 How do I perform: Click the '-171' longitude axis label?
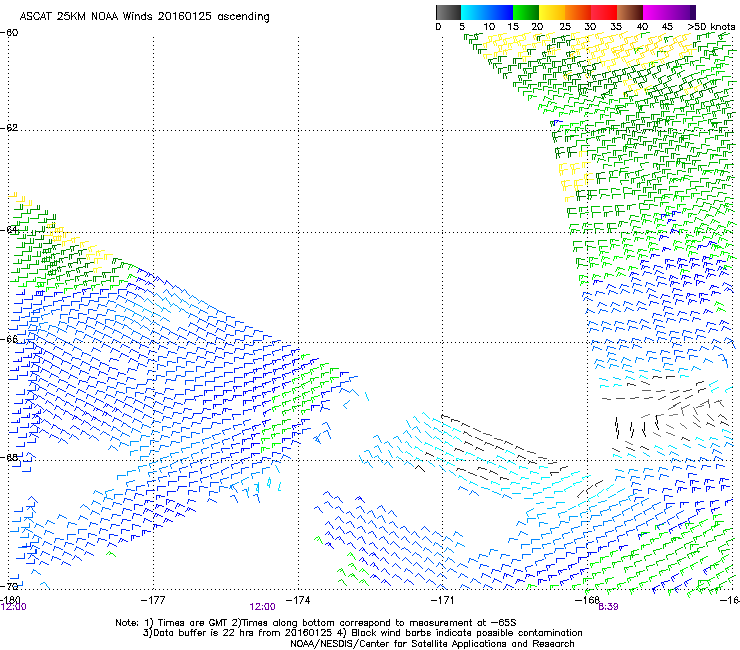pos(443,600)
